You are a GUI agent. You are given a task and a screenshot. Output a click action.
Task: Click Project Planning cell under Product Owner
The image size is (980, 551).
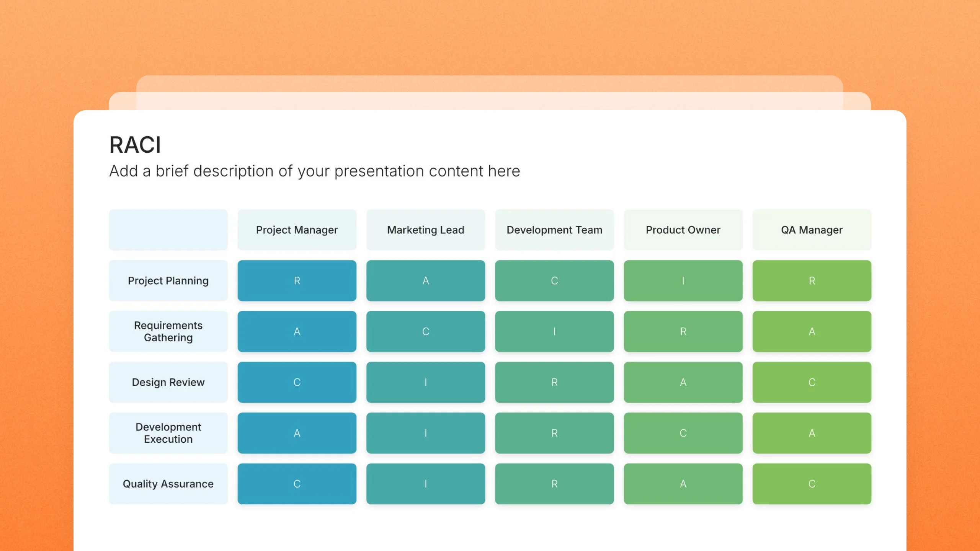pyautogui.click(x=683, y=280)
